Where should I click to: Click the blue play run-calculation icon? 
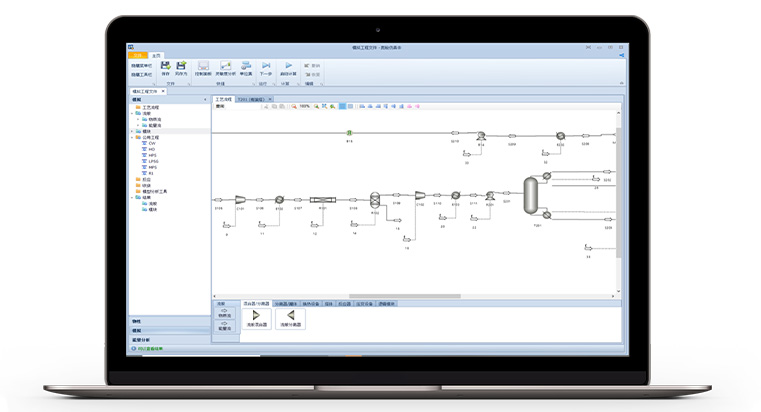click(289, 66)
